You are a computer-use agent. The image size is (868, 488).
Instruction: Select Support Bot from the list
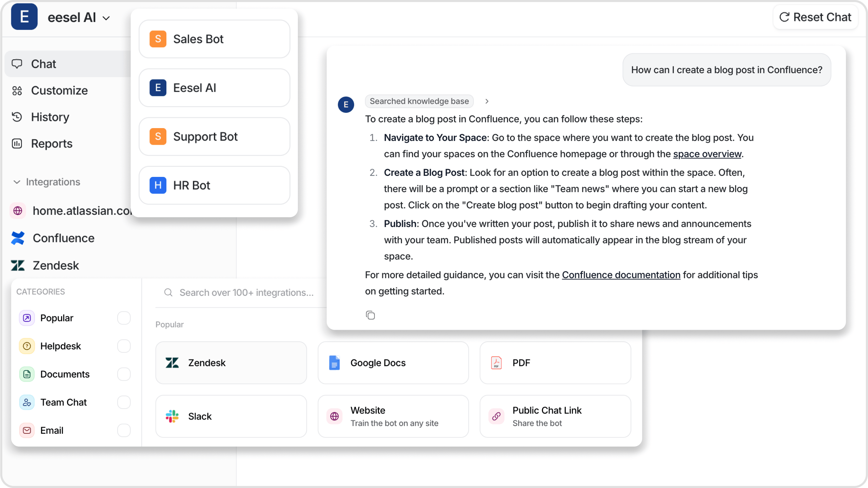[x=214, y=137]
